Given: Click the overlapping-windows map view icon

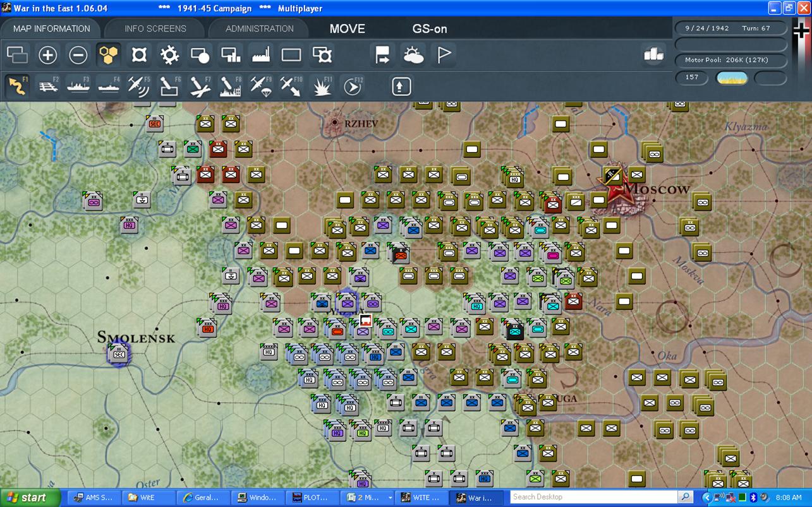Looking at the screenshot, I should point(17,55).
